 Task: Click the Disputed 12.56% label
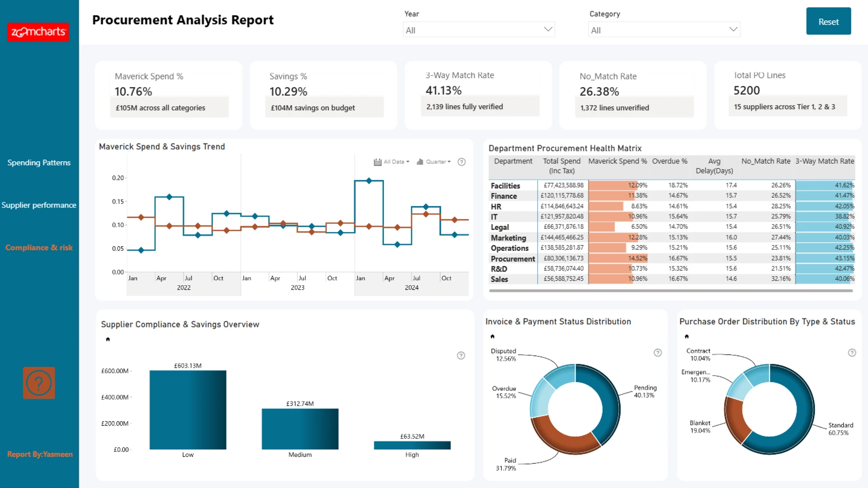tap(504, 355)
